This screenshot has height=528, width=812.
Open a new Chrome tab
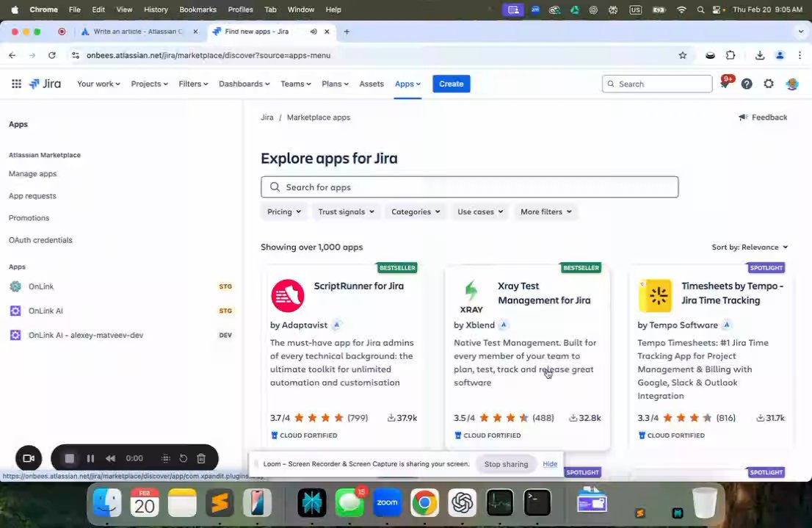coord(347,32)
